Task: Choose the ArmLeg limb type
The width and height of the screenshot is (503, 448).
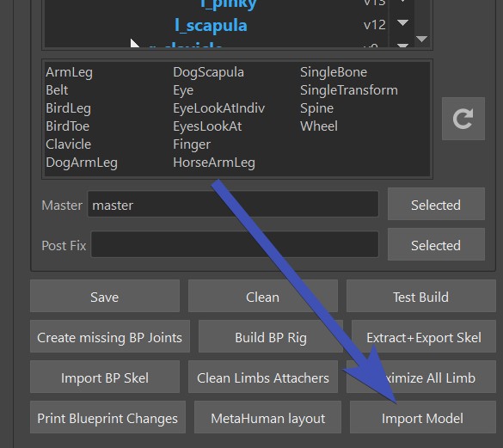Action: click(69, 72)
